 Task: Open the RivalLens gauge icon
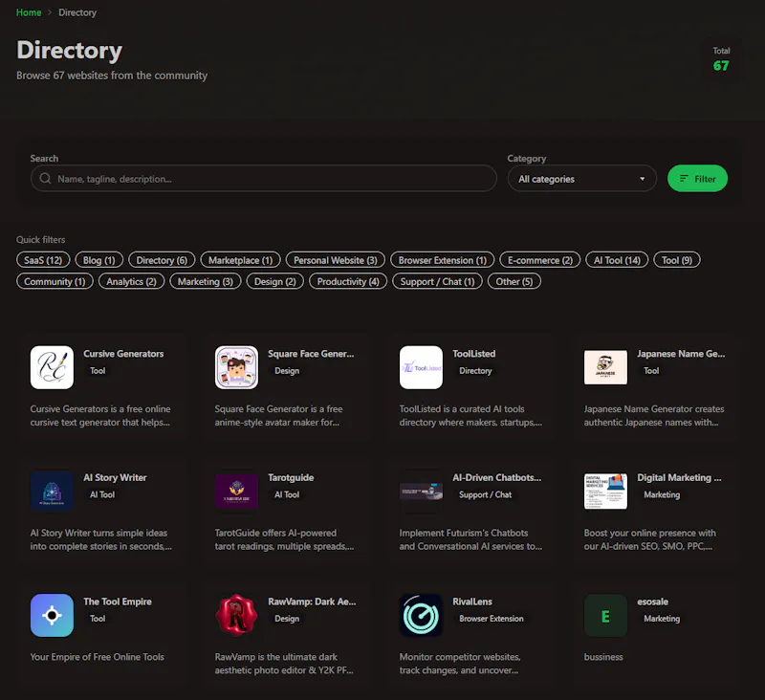coord(421,615)
